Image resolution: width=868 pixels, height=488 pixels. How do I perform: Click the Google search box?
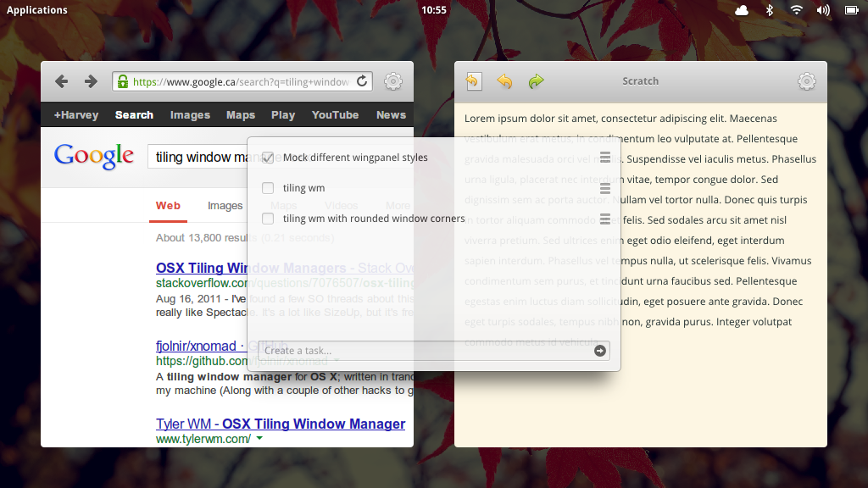(x=198, y=157)
